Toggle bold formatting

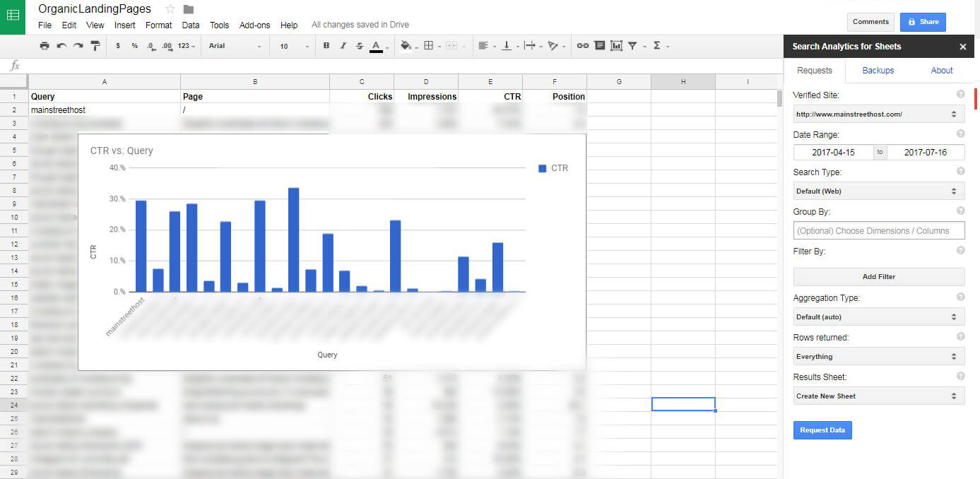[326, 46]
